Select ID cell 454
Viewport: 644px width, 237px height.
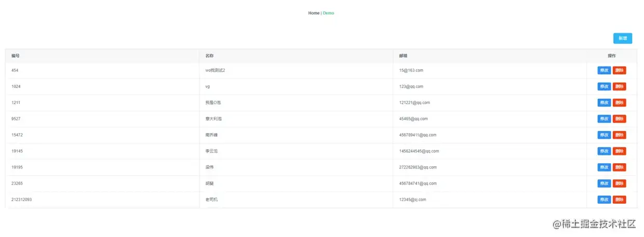102,70
